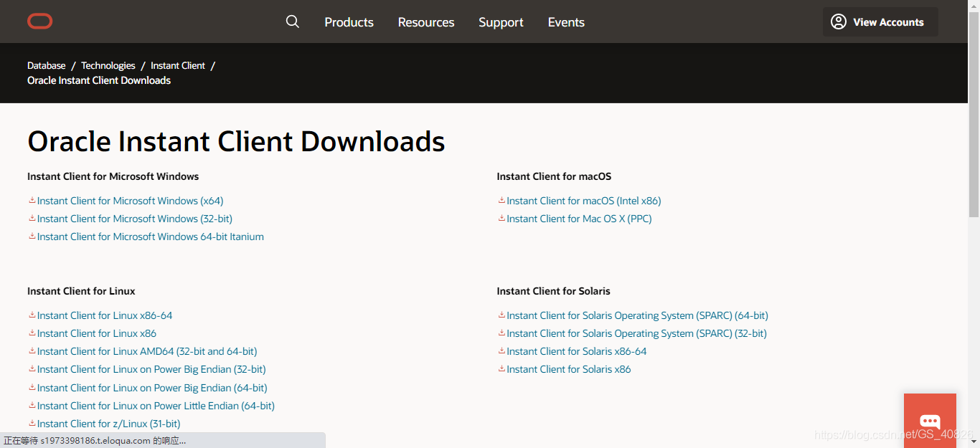This screenshot has width=980, height=448.
Task: Open the Database breadcrumb link
Action: pyautogui.click(x=46, y=65)
